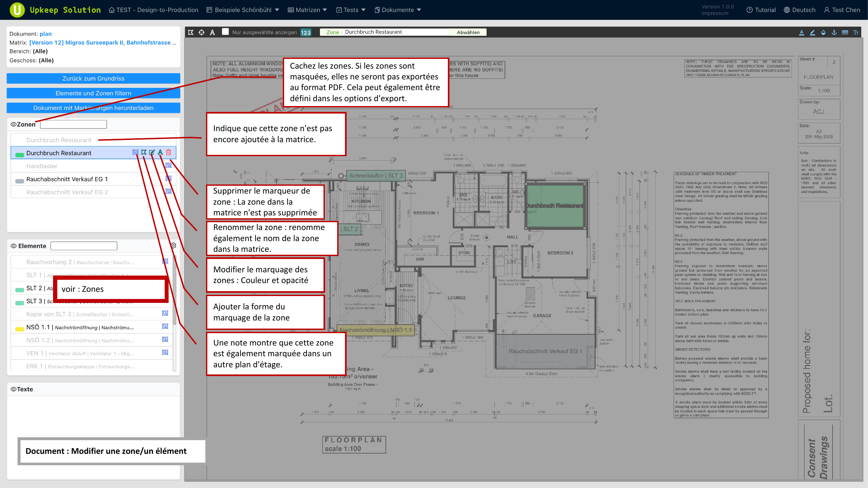Open the Tests menu
The image size is (868, 488).
pyautogui.click(x=351, y=10)
